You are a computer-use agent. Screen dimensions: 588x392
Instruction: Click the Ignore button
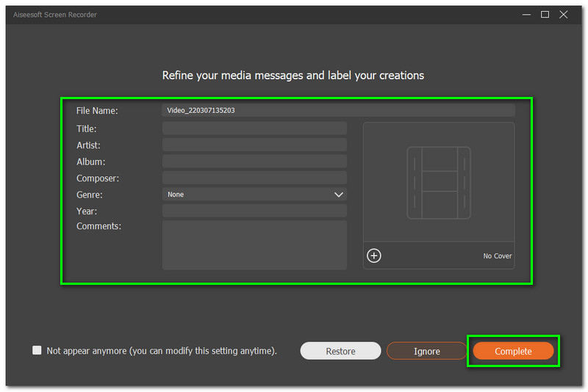426,351
